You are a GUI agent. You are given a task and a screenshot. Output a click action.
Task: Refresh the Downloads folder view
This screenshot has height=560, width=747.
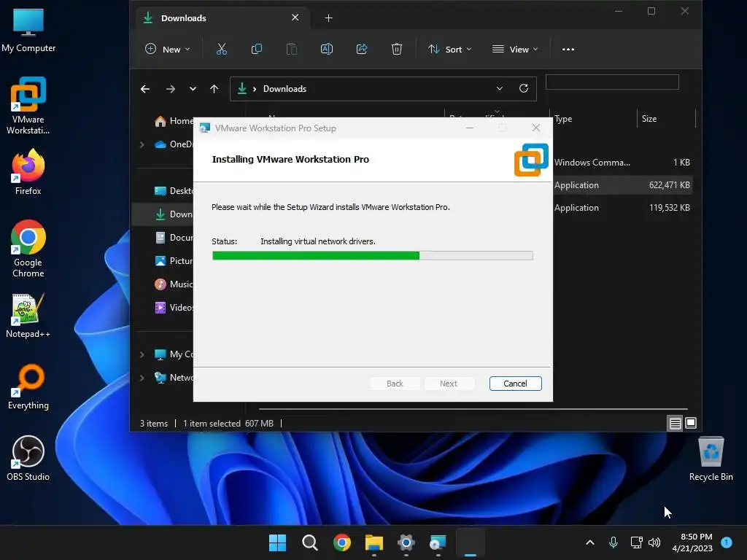click(x=524, y=88)
